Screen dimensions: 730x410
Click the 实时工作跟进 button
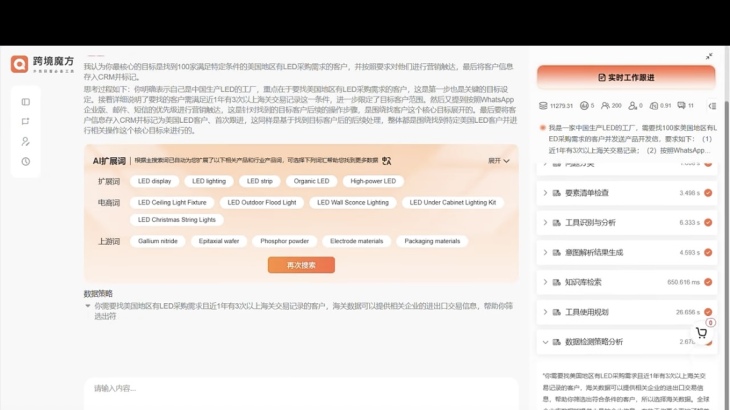[x=625, y=78]
